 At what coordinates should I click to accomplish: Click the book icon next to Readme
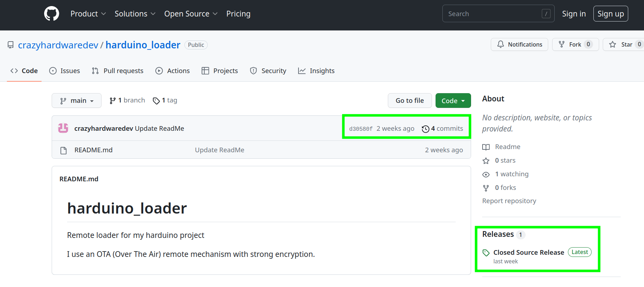486,147
